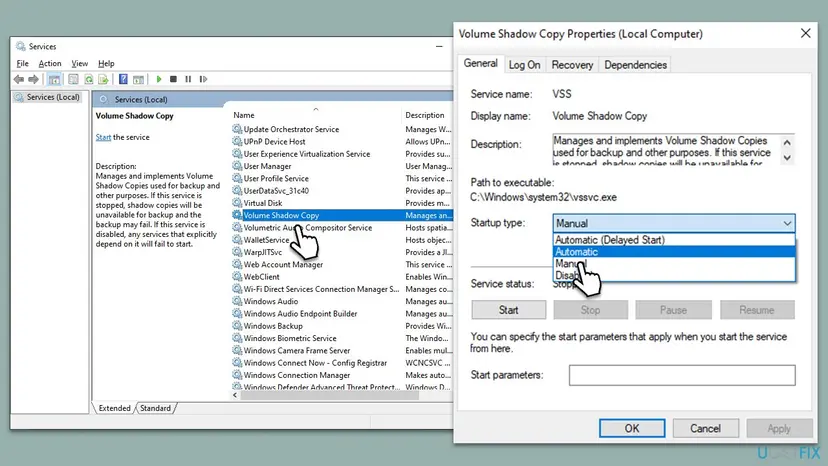Click the Restart Service toolbar icon

tap(203, 79)
